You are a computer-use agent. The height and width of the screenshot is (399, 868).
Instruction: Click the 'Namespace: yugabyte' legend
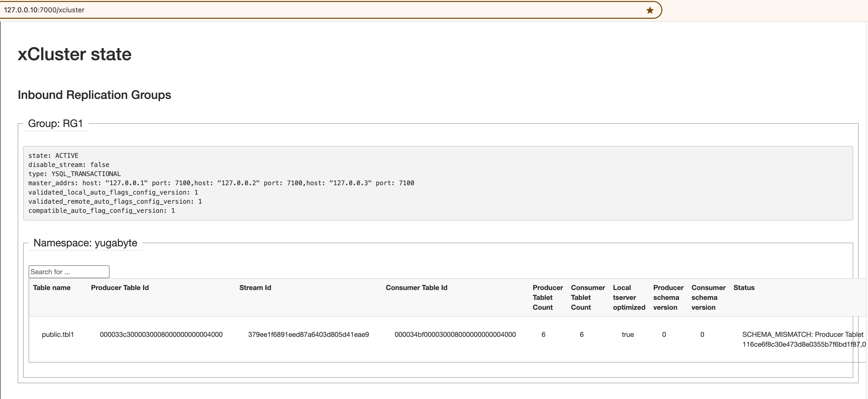click(x=85, y=243)
